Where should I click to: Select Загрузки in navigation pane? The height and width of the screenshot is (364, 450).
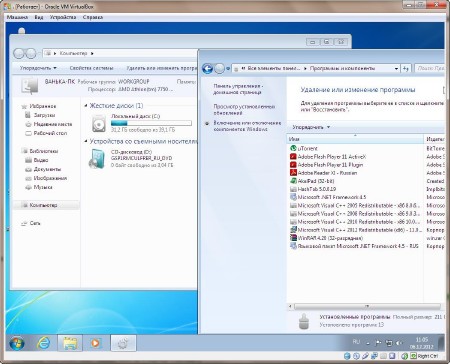coord(44,115)
